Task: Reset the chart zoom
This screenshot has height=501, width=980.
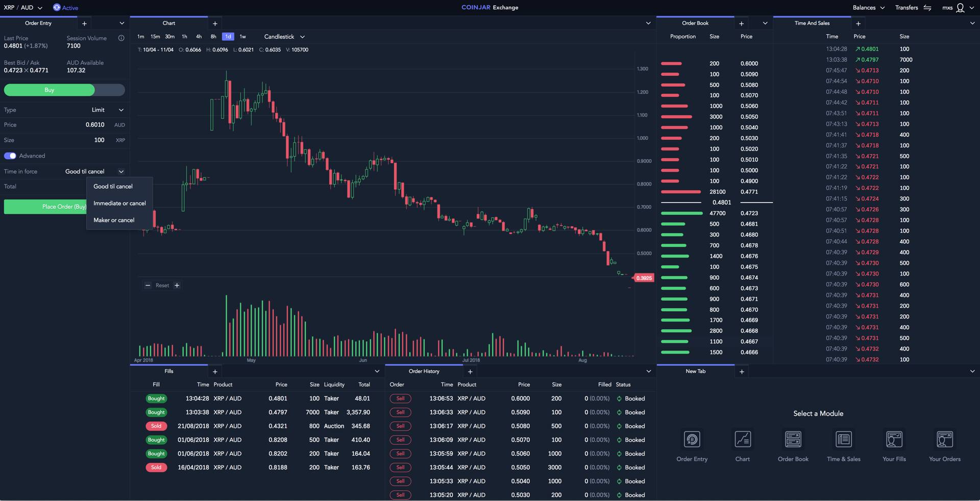Action: point(162,286)
